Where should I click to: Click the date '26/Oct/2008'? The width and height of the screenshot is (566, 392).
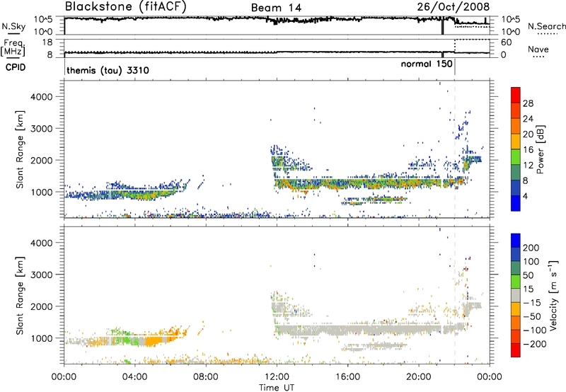(x=454, y=7)
